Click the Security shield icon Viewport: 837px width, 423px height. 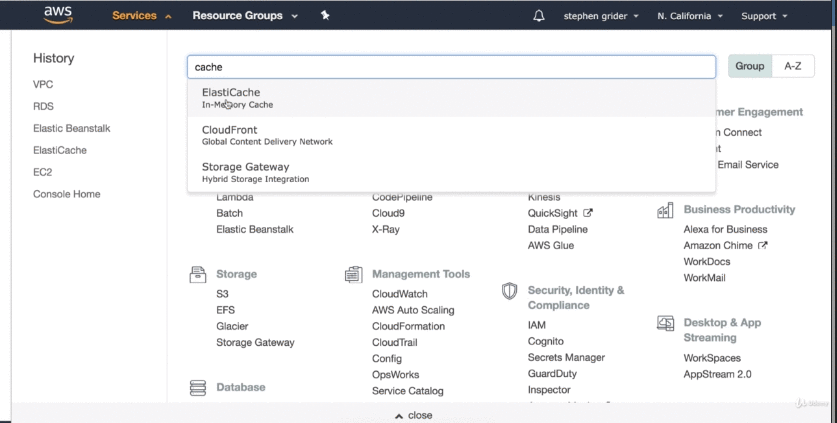click(509, 291)
